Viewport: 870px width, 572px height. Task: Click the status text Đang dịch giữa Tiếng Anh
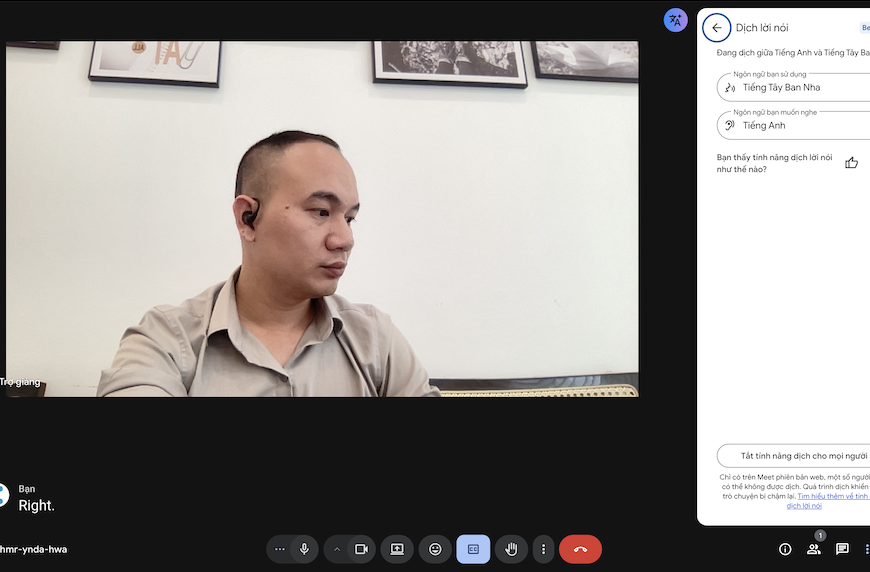(x=793, y=53)
